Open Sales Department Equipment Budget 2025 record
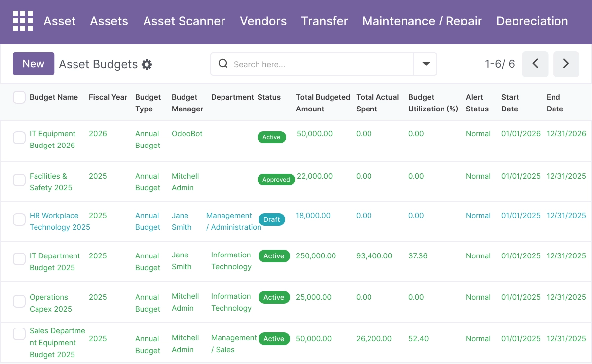592x364 pixels. (x=57, y=343)
